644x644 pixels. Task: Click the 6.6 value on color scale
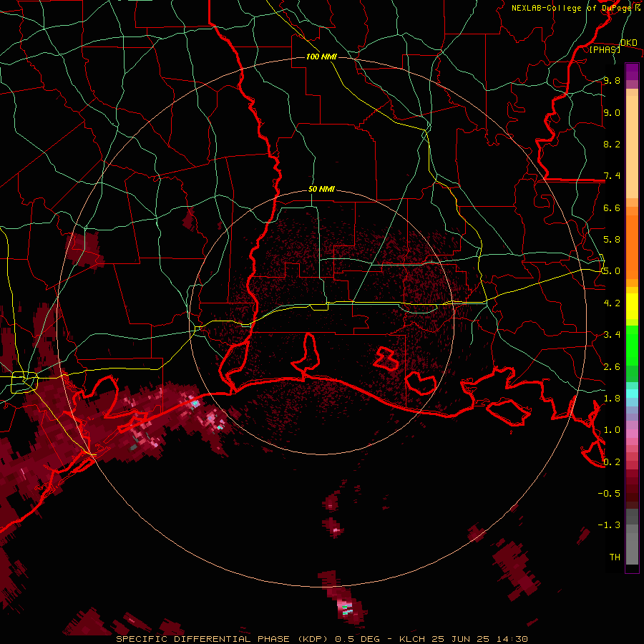tap(612, 208)
